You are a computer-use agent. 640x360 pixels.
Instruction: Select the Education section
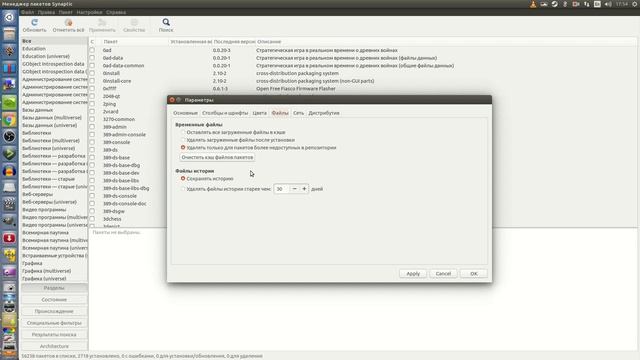point(54,49)
